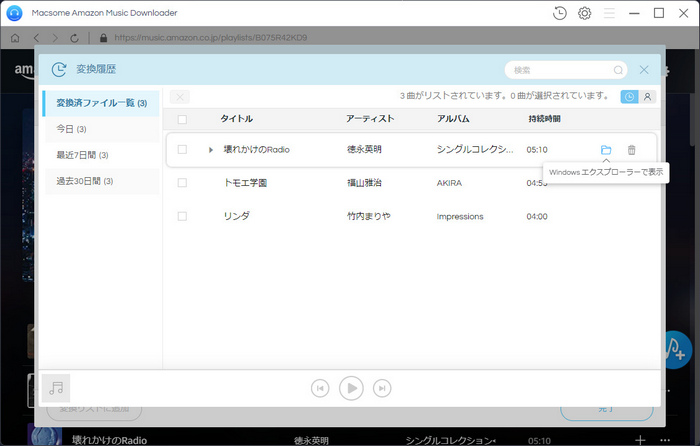Click the address bar URL
This screenshot has width=700, height=446.
[x=211, y=38]
